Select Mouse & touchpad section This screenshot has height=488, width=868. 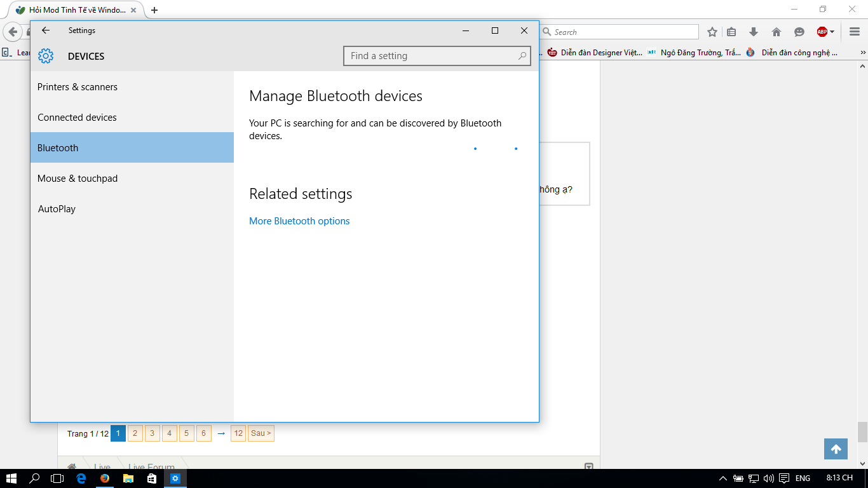(x=78, y=179)
